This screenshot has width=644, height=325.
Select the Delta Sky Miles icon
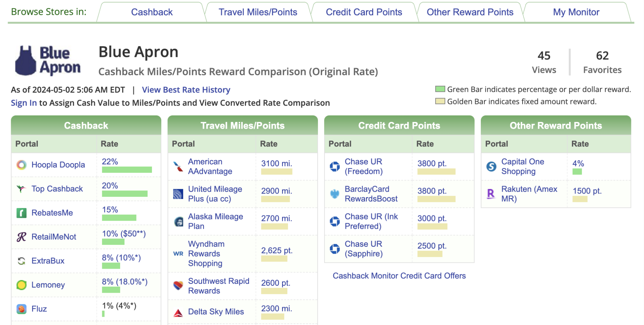(178, 311)
